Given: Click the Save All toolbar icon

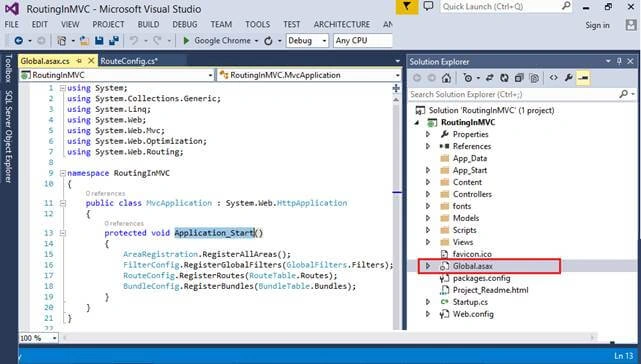Looking at the screenshot, I should click(x=114, y=40).
